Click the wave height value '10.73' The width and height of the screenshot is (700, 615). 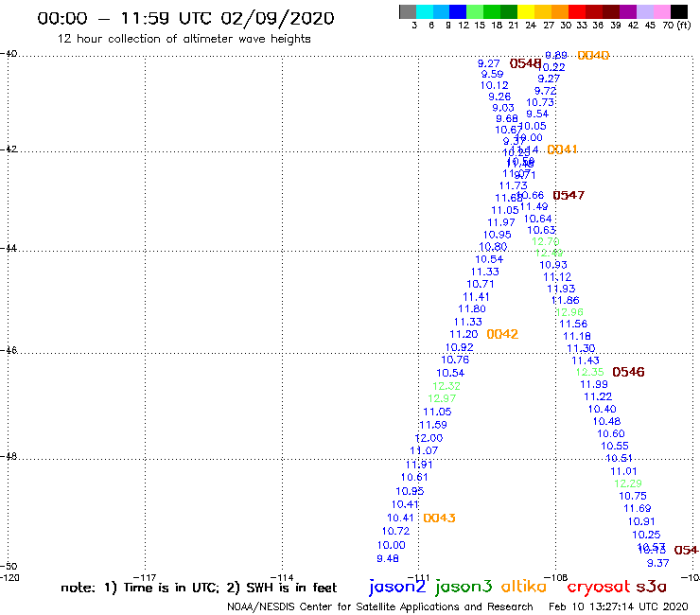point(540,103)
